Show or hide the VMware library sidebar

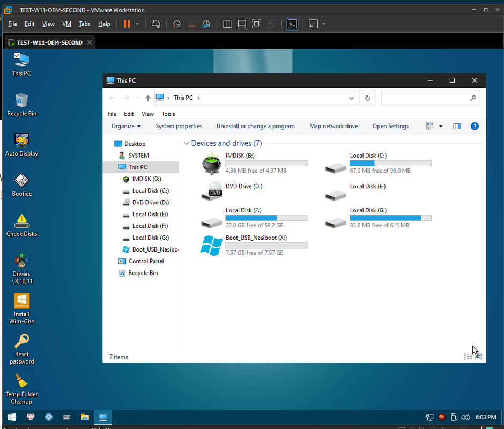click(x=227, y=24)
